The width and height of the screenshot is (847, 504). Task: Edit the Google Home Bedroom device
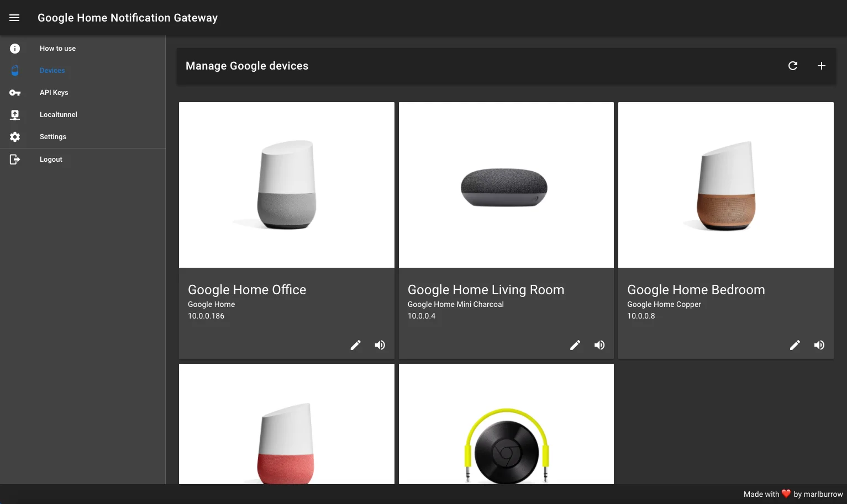point(795,345)
